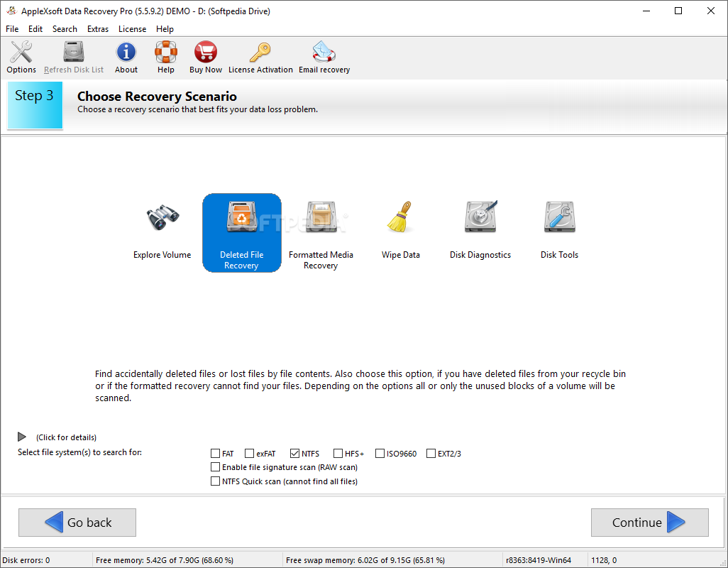Viewport: 728px width, 568px height.
Task: Enable ISO9660 file system checkbox
Action: 380,453
